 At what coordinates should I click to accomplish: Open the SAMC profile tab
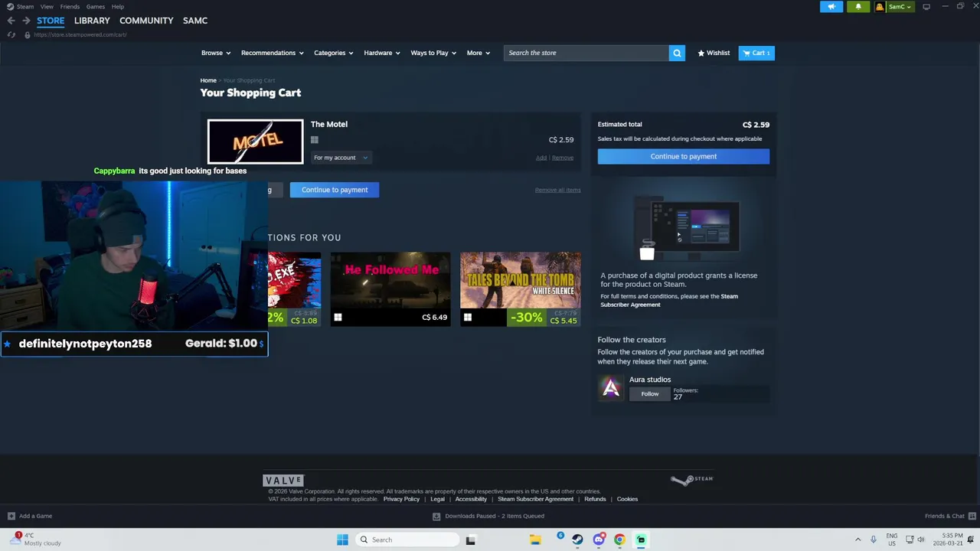pos(195,21)
